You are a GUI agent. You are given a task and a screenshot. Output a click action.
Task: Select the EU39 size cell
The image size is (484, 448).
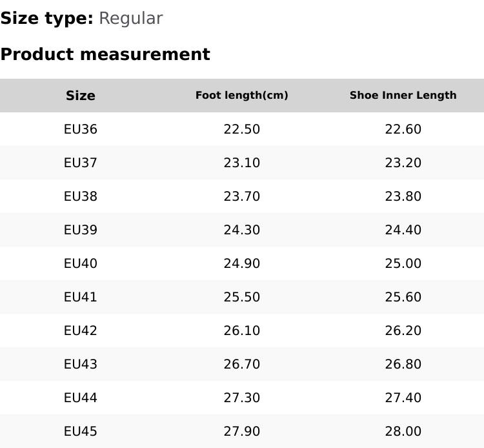tap(81, 230)
